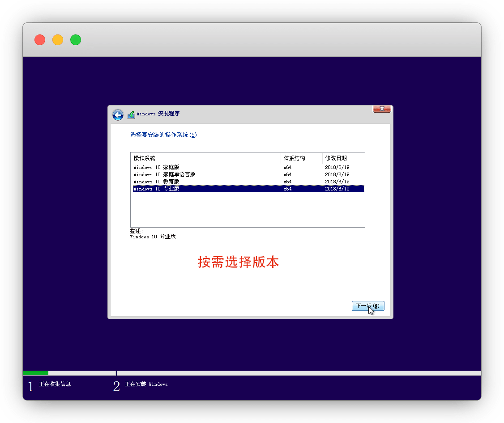Screen dimensions: 504x423
Task: Sort by the 操作系统 column header
Action: [x=144, y=158]
